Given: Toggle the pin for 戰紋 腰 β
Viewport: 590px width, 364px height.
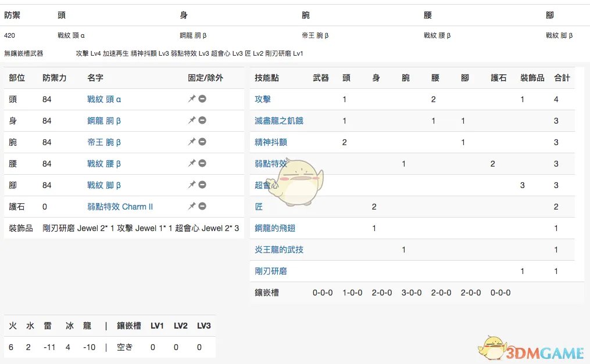Looking at the screenshot, I should click(192, 164).
